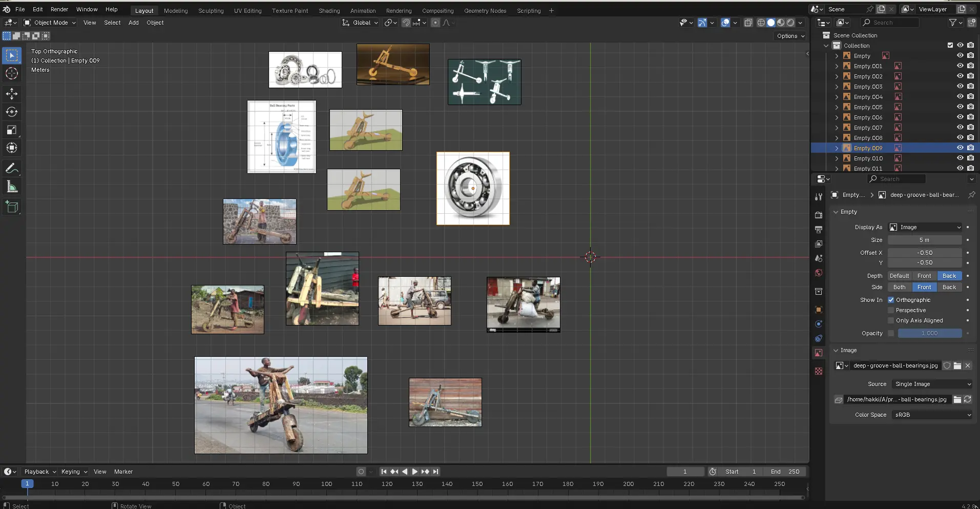This screenshot has height=509, width=980.
Task: Enable Only Axis Aligned checkbox
Action: pos(891,320)
